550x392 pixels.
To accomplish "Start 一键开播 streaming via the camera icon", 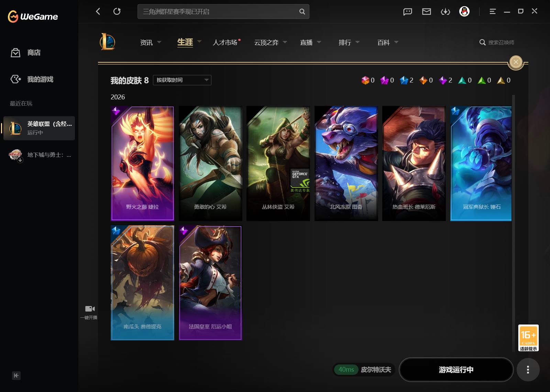I will (x=90, y=309).
